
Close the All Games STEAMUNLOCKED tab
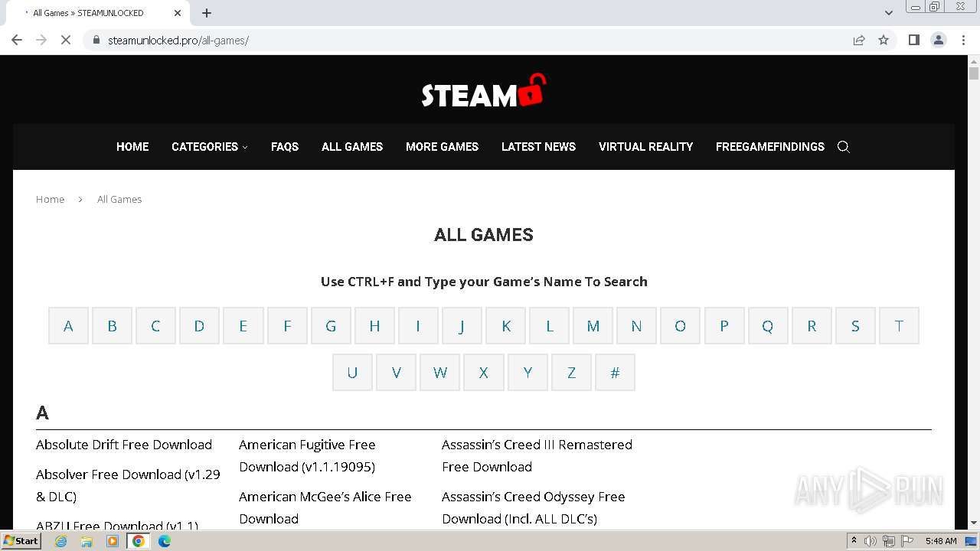(x=178, y=13)
